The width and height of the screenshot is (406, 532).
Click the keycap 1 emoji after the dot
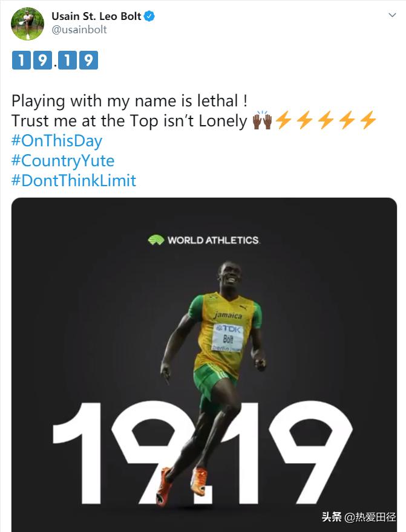point(67,61)
